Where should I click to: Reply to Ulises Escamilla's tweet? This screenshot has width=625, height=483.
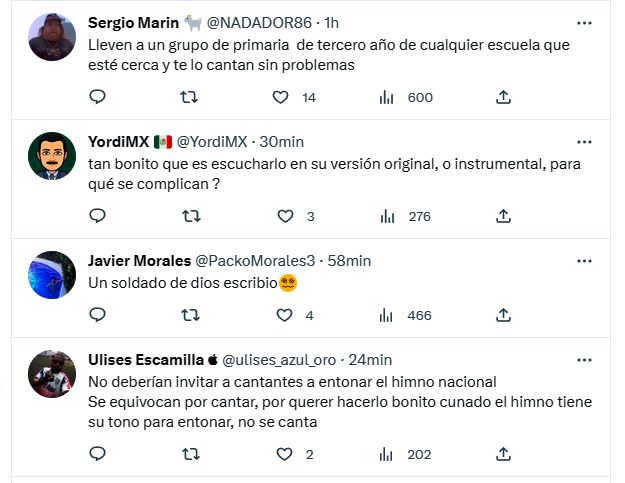pyautogui.click(x=98, y=454)
